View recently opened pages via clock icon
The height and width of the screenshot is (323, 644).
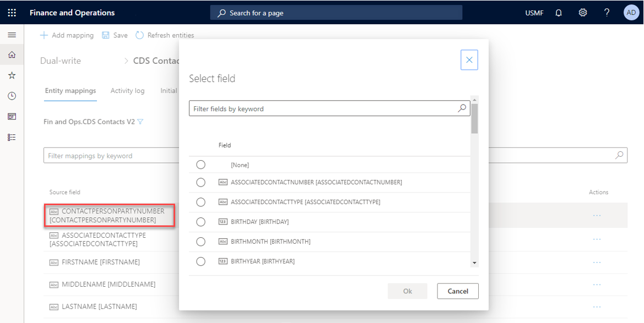pyautogui.click(x=12, y=96)
